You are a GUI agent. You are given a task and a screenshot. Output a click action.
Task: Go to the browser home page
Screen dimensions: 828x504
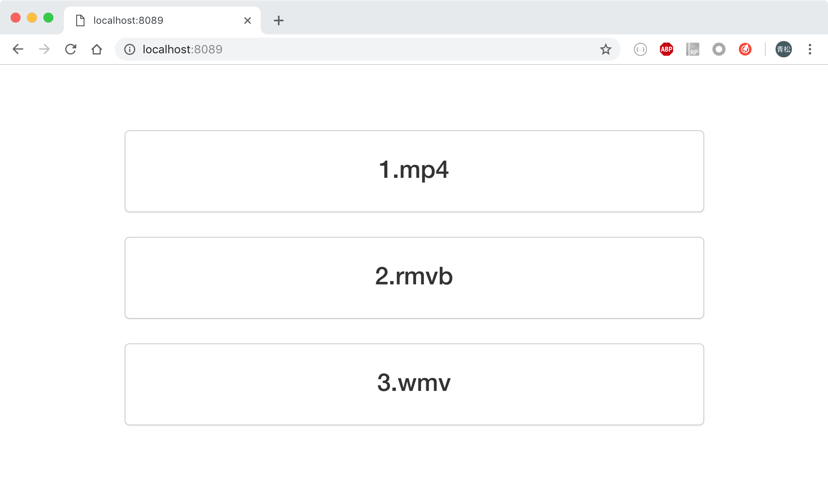point(97,50)
